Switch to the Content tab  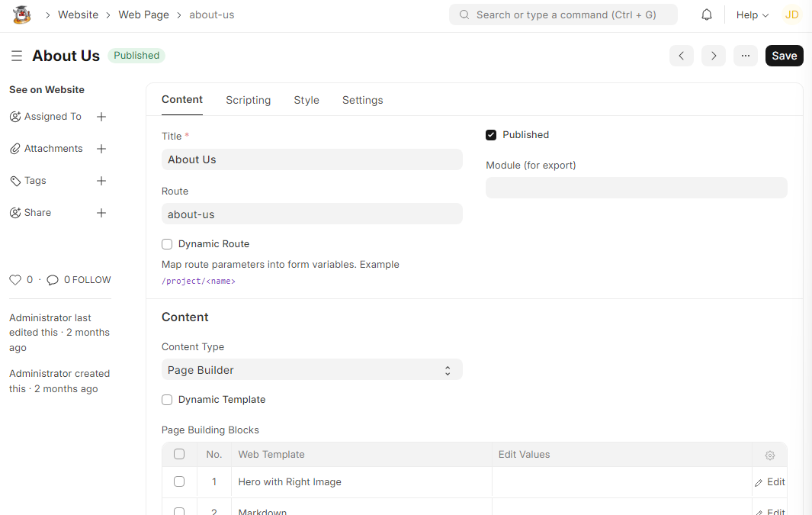pos(181,99)
